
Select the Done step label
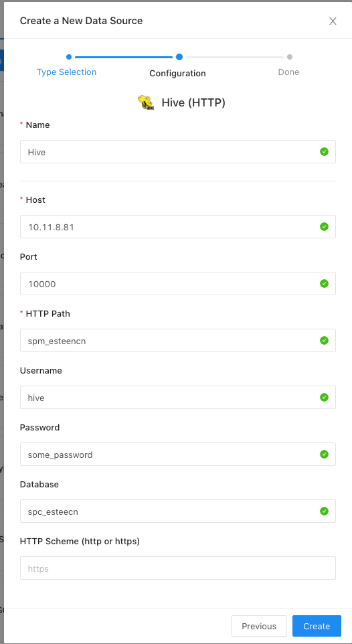click(x=288, y=72)
